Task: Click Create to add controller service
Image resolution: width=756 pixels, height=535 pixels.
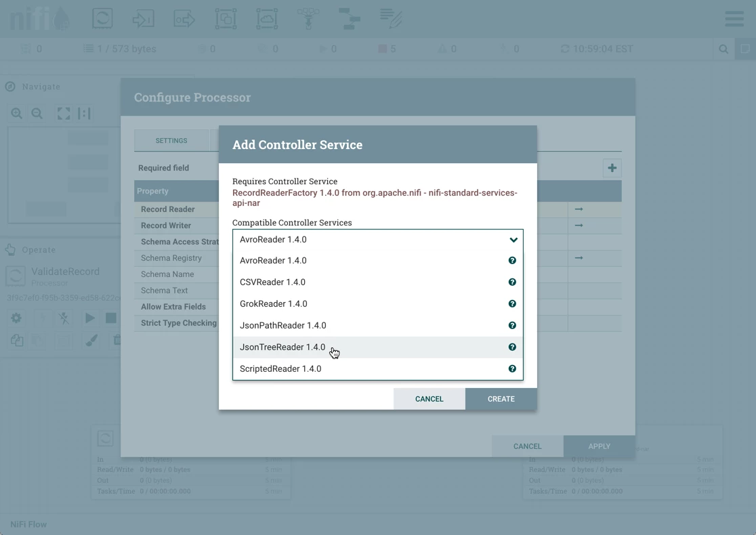Action: [501, 399]
